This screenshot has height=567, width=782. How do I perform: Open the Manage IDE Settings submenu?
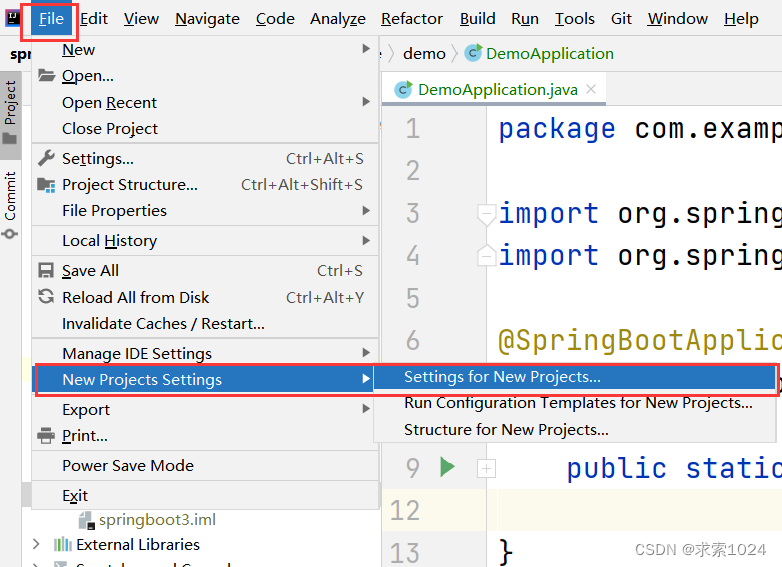tap(204, 353)
